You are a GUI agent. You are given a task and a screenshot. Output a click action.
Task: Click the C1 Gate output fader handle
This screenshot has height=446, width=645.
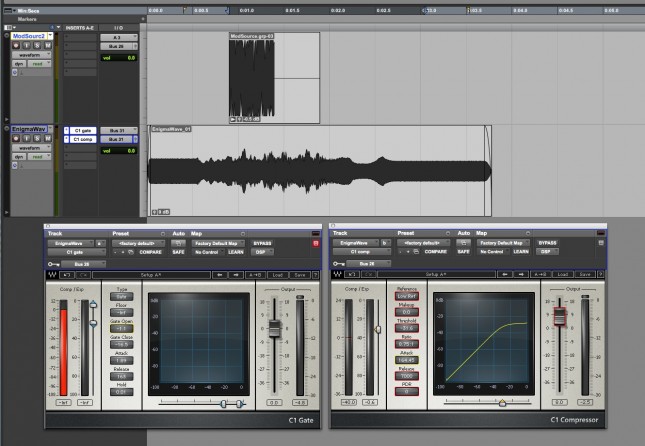coord(272,328)
